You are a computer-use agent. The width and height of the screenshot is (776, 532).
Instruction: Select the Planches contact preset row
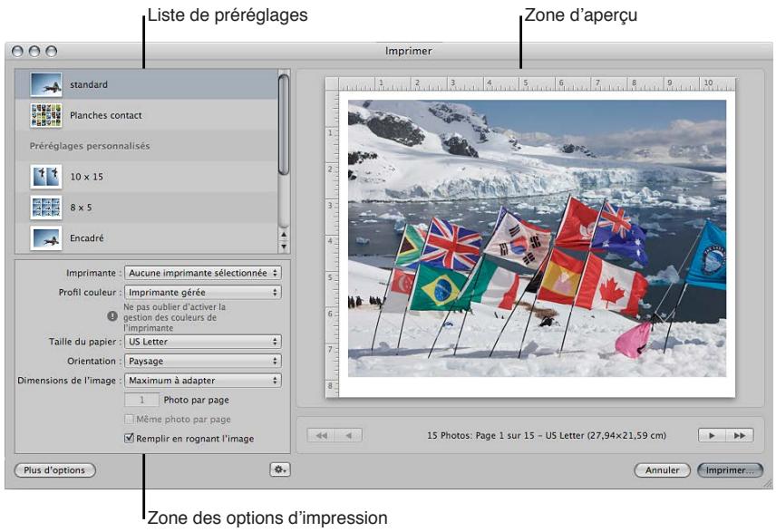point(147,115)
